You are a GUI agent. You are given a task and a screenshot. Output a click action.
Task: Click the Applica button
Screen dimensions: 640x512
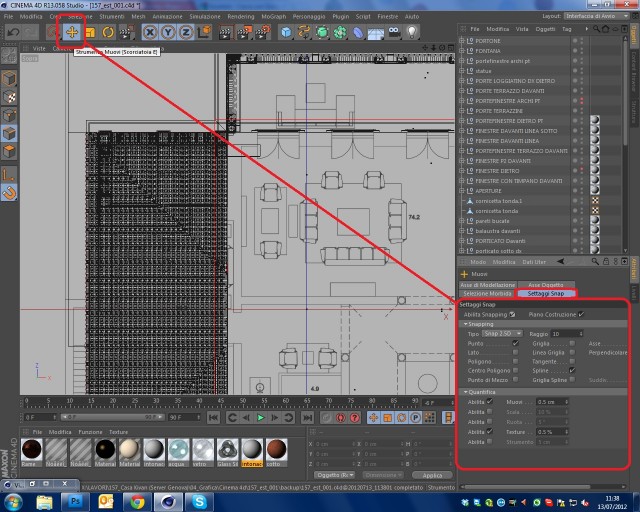[432, 475]
